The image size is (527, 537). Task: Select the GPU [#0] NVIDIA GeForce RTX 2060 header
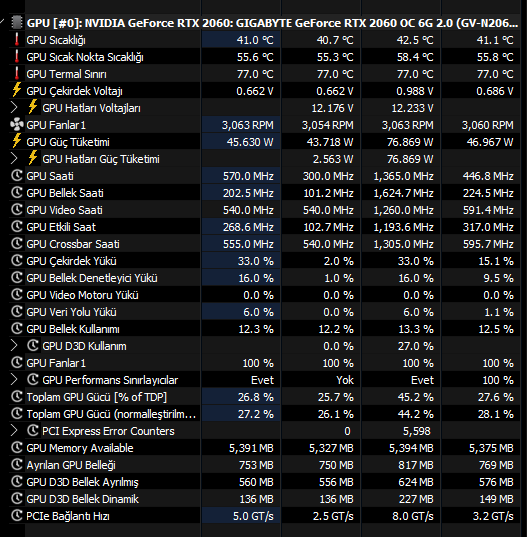point(272,23)
